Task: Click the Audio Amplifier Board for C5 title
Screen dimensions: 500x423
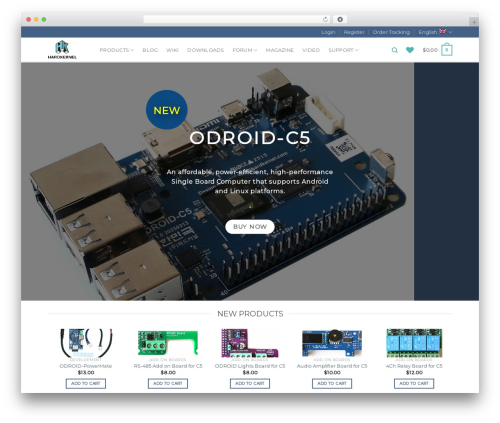Action: (x=332, y=366)
